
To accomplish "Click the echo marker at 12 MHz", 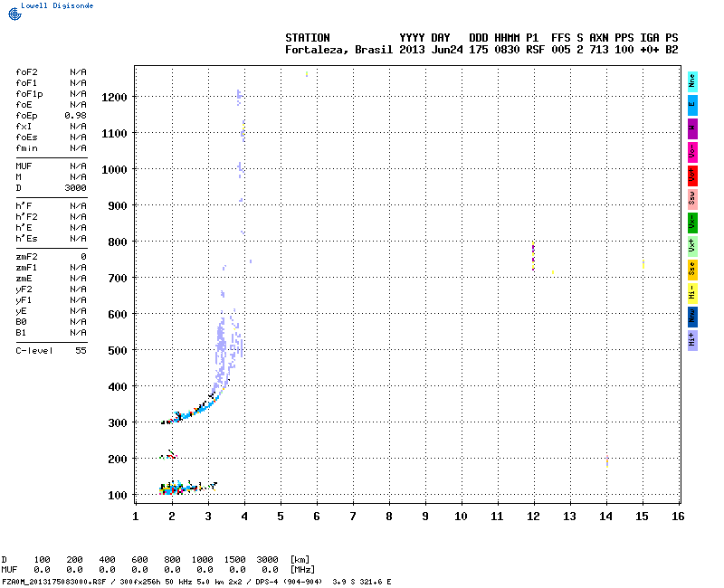I will point(533,255).
